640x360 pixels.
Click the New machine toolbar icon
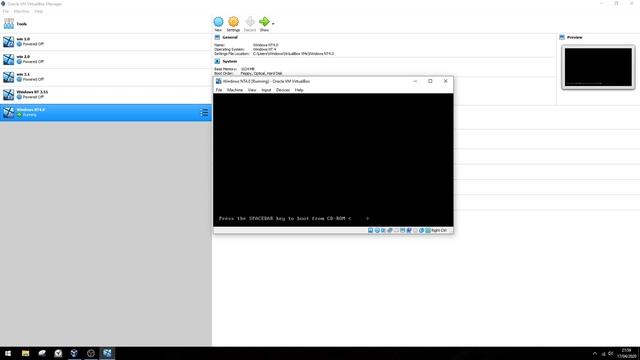pyautogui.click(x=218, y=22)
